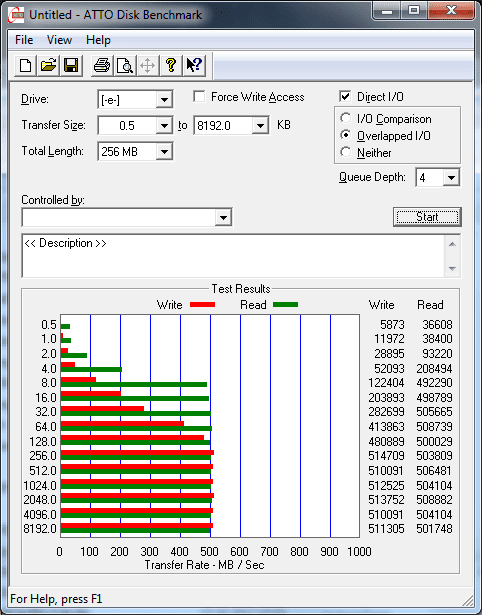Start the disk benchmark
This screenshot has width=482, height=615.
(427, 217)
